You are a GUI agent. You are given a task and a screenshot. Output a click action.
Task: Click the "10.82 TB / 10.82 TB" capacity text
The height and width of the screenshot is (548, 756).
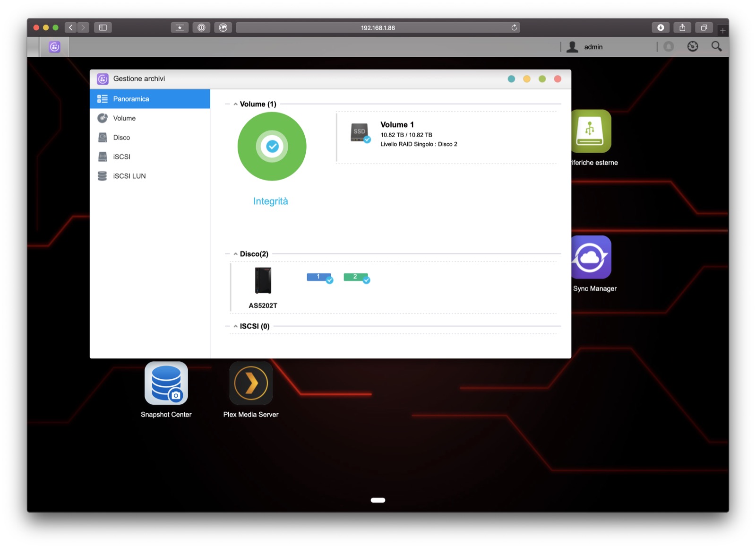point(406,135)
